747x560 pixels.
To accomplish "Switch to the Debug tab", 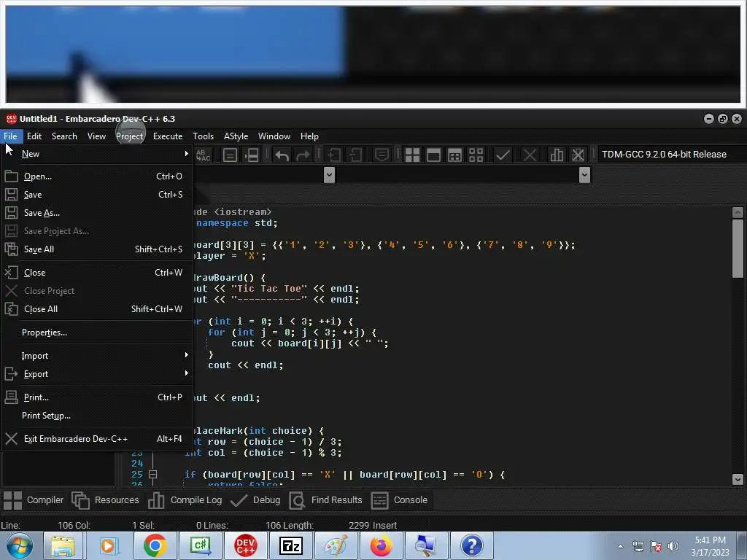I will [x=255, y=500].
